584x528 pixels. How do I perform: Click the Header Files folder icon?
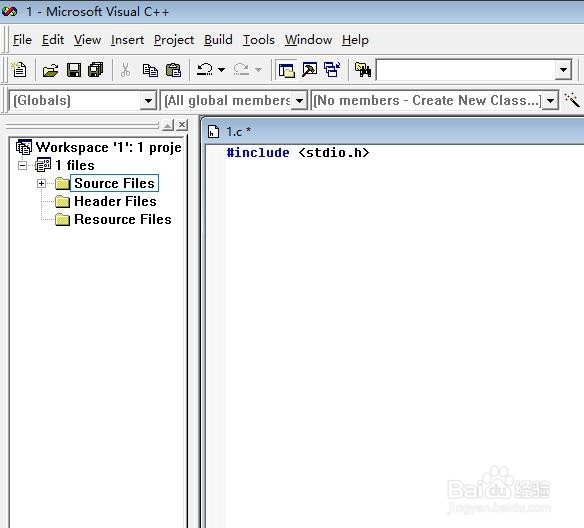click(x=62, y=201)
